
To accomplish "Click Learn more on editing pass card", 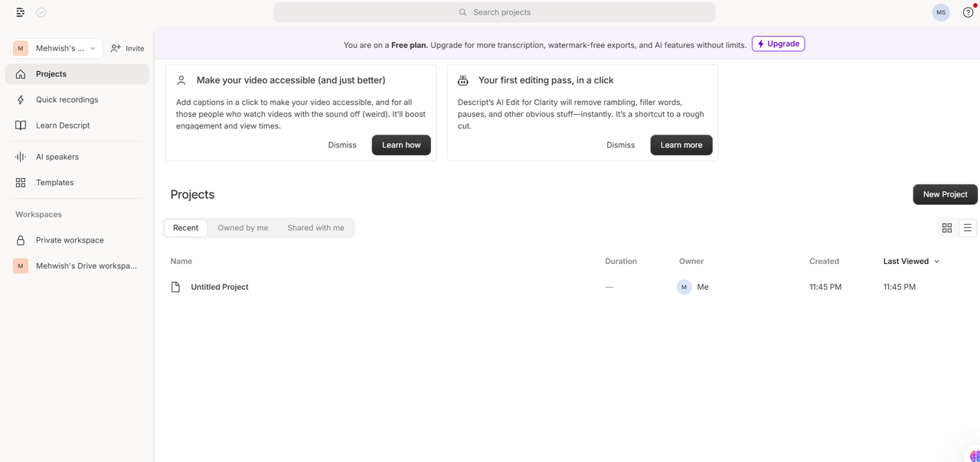I will point(681,145).
